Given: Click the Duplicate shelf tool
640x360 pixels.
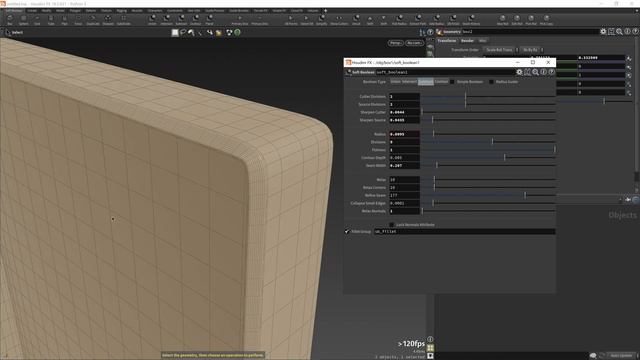Looking at the screenshot, I should point(93,20).
